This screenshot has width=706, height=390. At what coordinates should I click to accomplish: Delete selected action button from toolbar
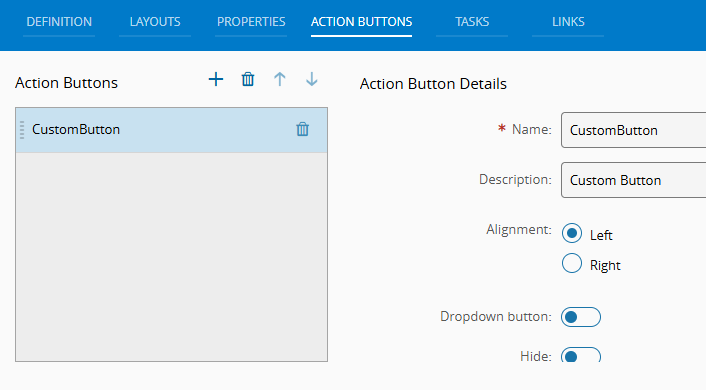pyautogui.click(x=248, y=79)
